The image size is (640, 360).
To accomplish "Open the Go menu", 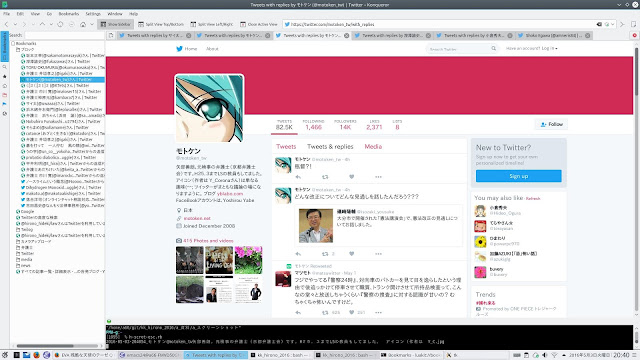I will pyautogui.click(x=49, y=14).
